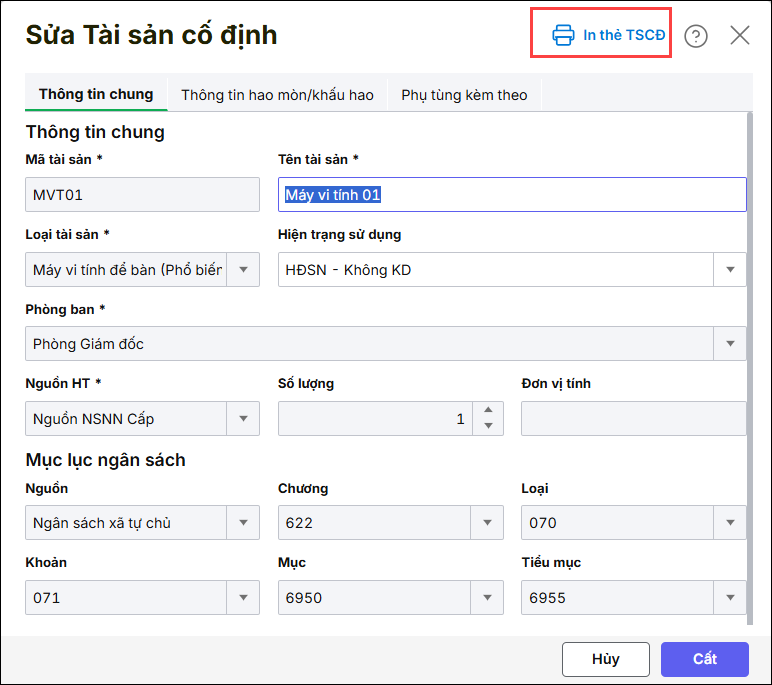Screen dimensions: 772x685
Task: Switch to Thông tin hao mòn/khấu hao tab
Action: [277, 95]
